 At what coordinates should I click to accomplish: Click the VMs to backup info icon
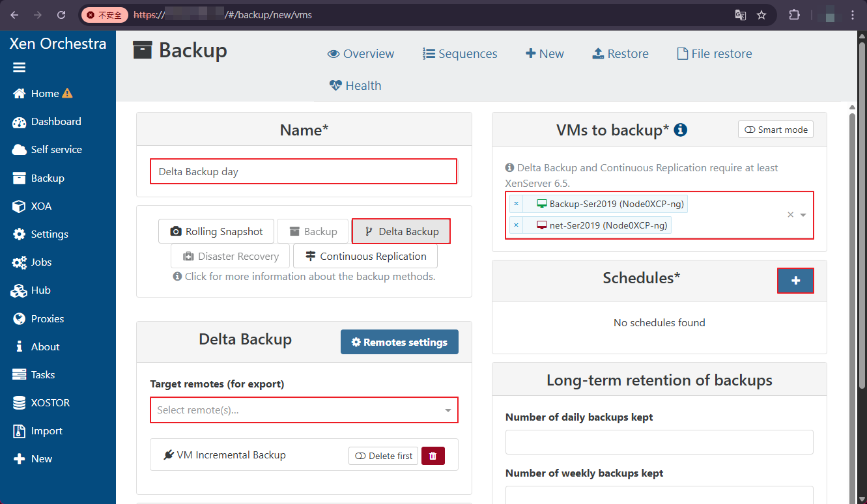click(681, 130)
